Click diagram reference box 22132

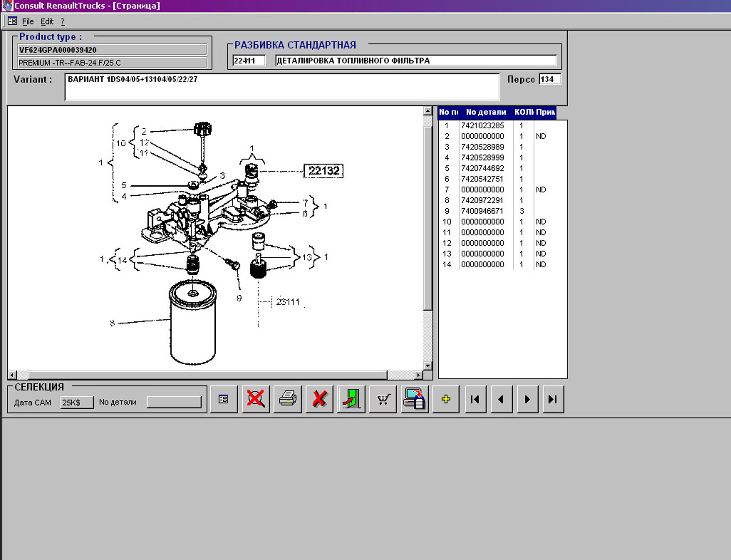[323, 171]
